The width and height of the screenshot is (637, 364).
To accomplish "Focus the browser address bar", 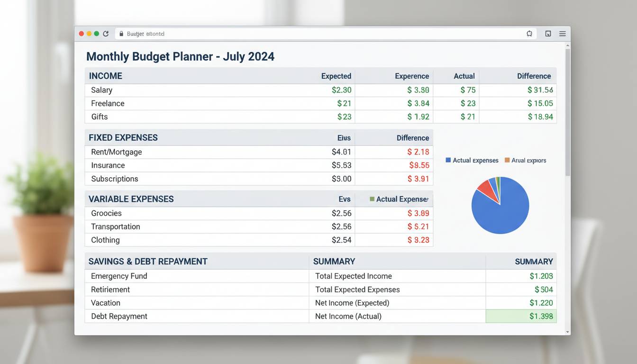I will [322, 34].
